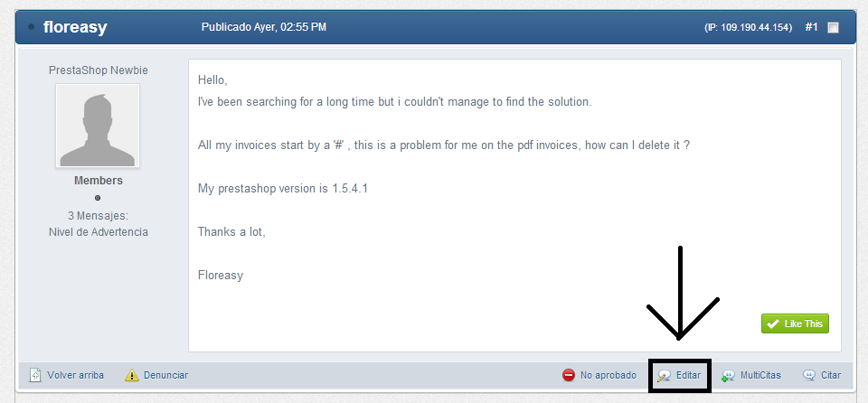
Task: Tick the post selection checkbox beside #1
Action: [x=833, y=28]
